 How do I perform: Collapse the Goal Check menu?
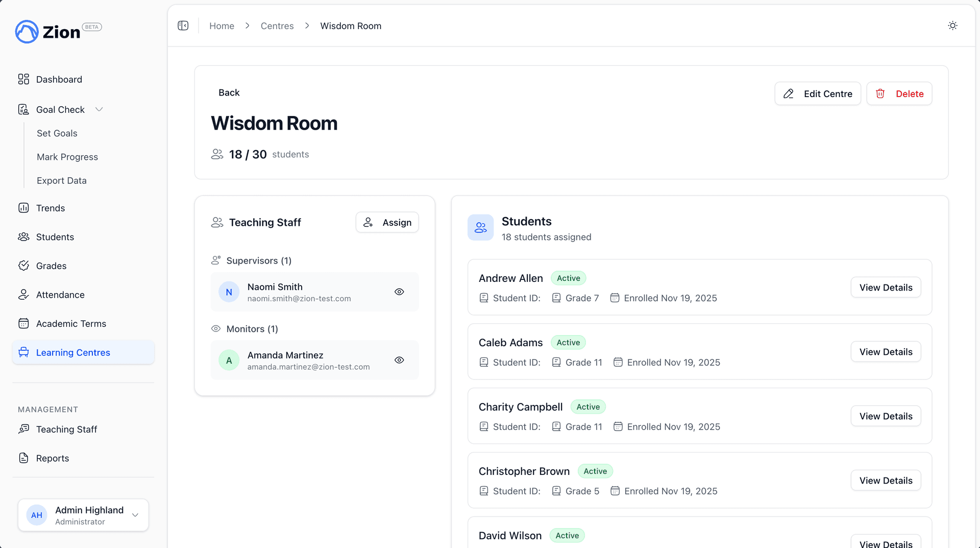tap(99, 109)
